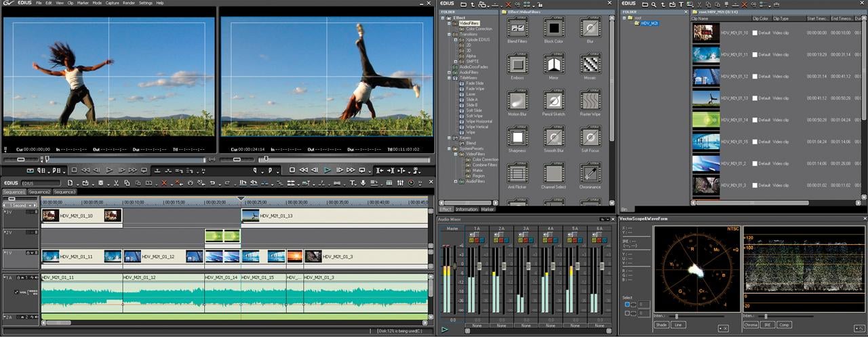Click the Shade button under the vectorscope

pos(661,325)
